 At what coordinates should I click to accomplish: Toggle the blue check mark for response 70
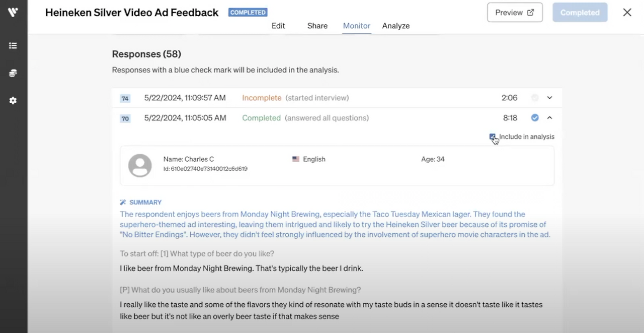tap(535, 118)
